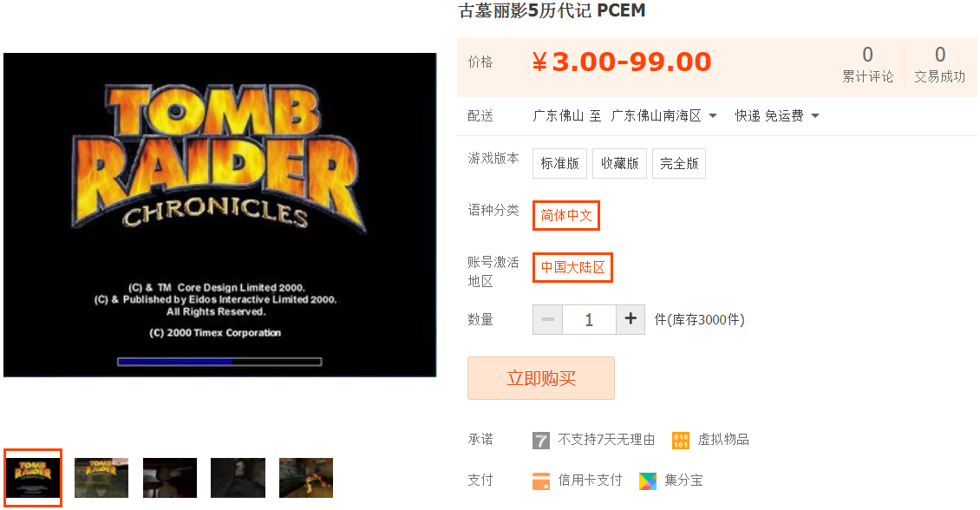Click the colorful 集分宝 icon
This screenshot has width=980, height=510.
(648, 481)
